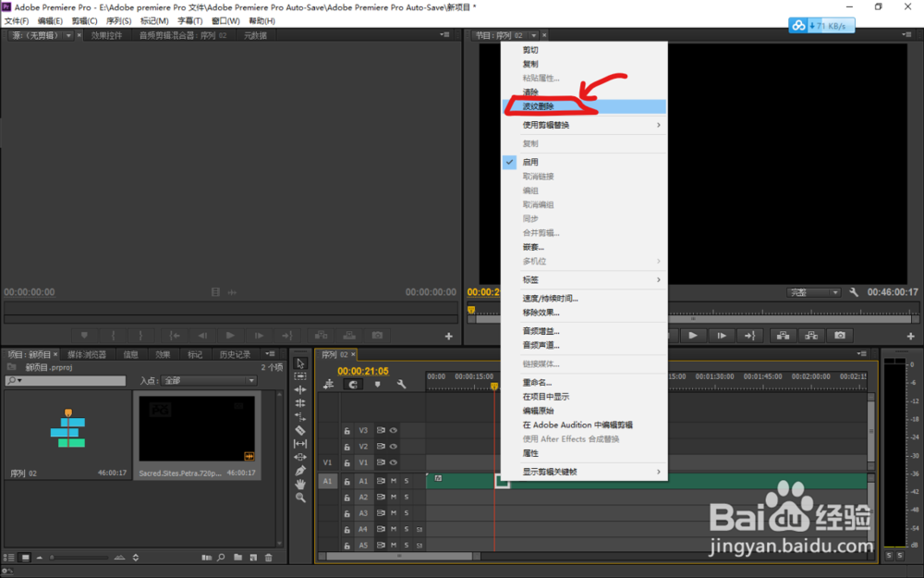Image resolution: width=924 pixels, height=578 pixels.
Task: Toggle sync lock on track A4
Action: coord(381,529)
